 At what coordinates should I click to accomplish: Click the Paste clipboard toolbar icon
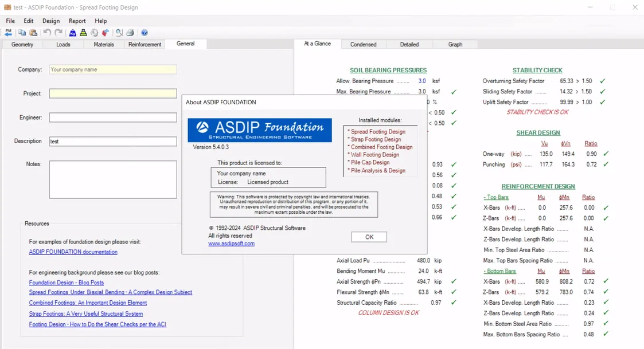click(x=34, y=33)
